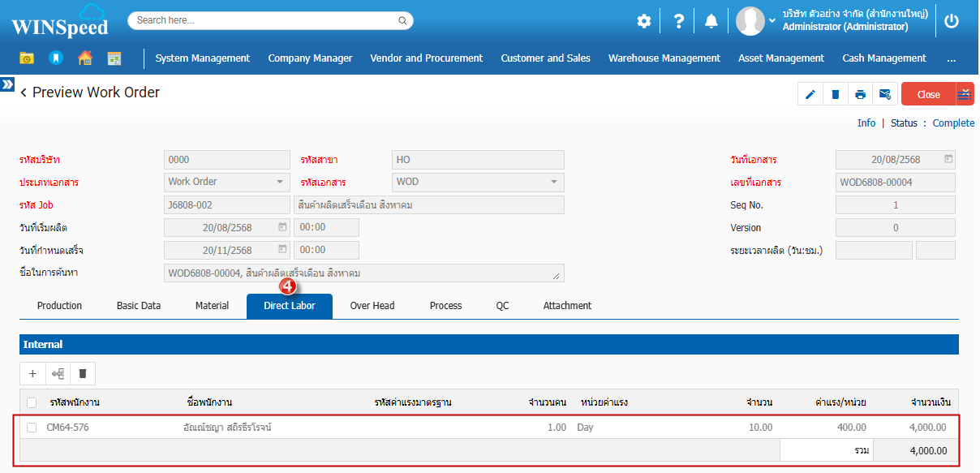This screenshot has width=980, height=473.
Task: Open the Warehouse Management menu
Action: pos(664,58)
